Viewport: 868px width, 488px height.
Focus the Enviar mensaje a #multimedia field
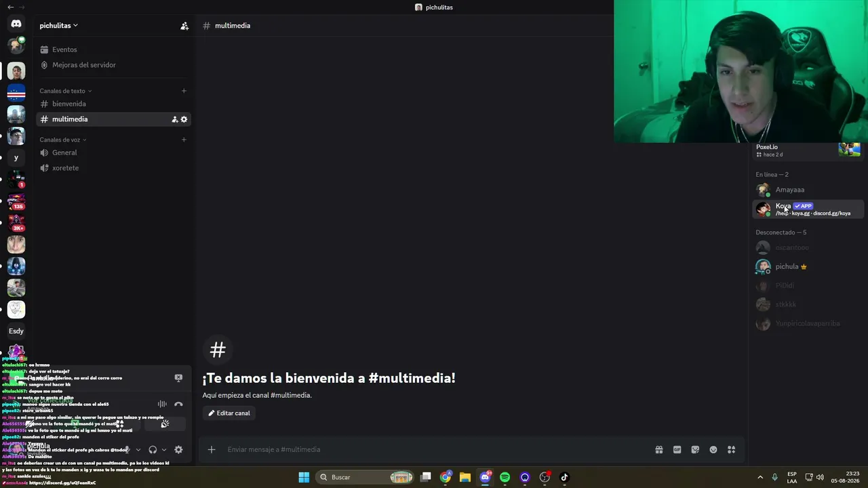coord(434,449)
